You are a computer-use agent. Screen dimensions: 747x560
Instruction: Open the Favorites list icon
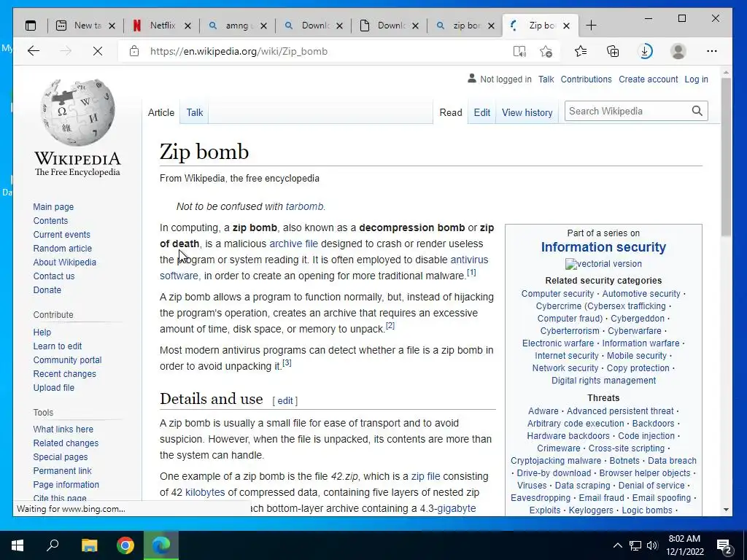(x=580, y=51)
